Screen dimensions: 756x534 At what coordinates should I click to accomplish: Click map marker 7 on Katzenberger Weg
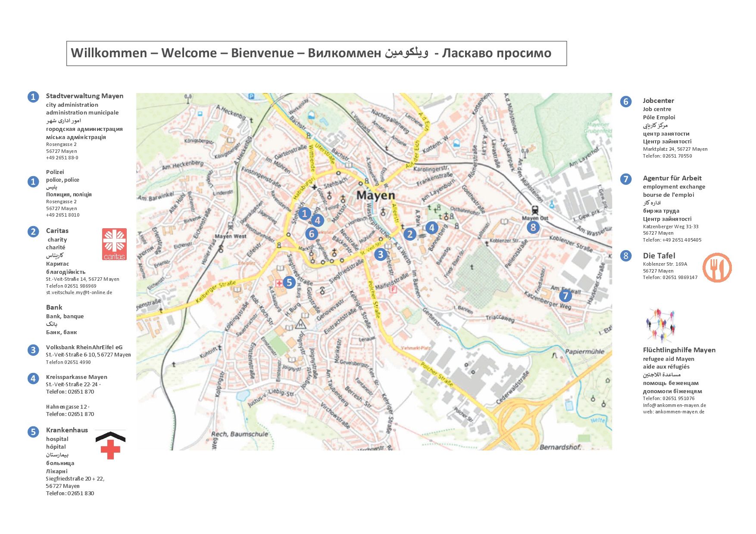[x=565, y=296]
